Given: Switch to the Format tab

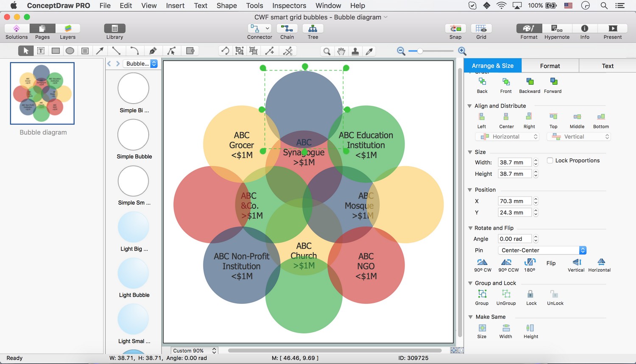Looking at the screenshot, I should tap(550, 66).
